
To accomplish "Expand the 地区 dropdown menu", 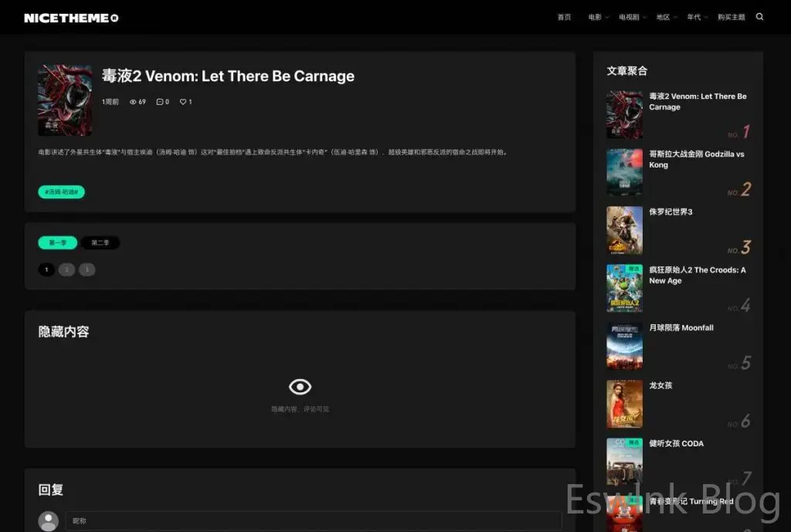I will click(666, 17).
